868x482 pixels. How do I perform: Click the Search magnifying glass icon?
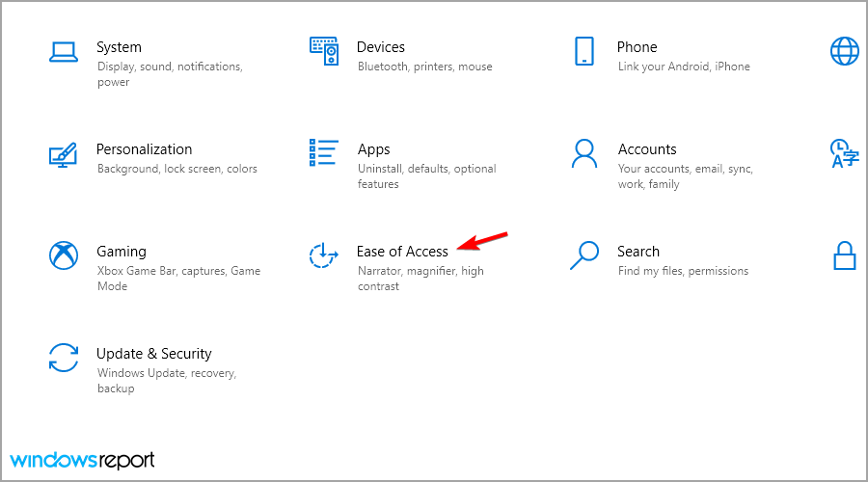(x=584, y=255)
